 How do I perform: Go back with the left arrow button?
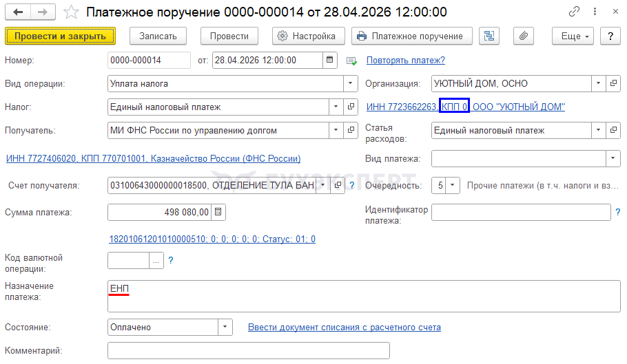18,12
